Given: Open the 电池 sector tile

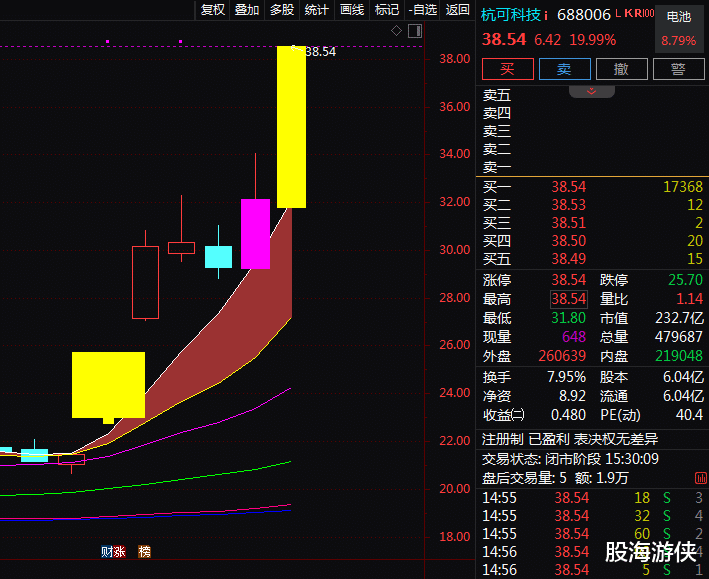Looking at the screenshot, I should pos(679,29).
